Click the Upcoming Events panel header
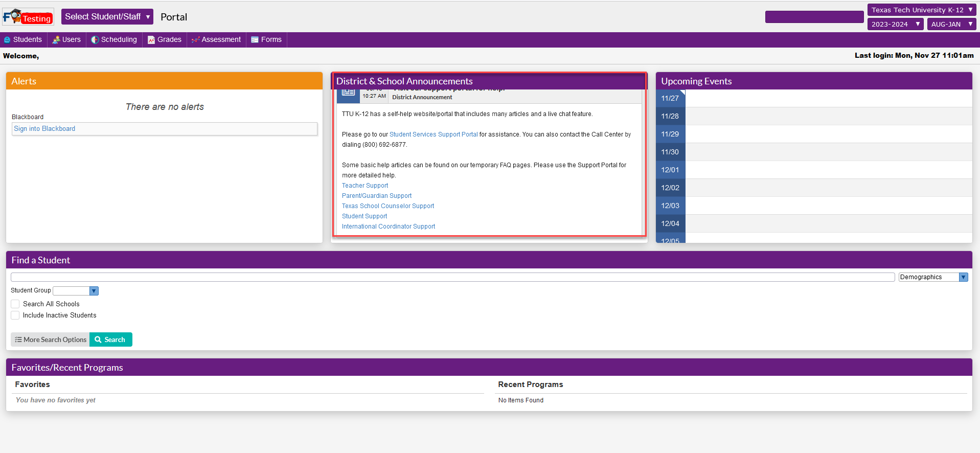 point(814,81)
